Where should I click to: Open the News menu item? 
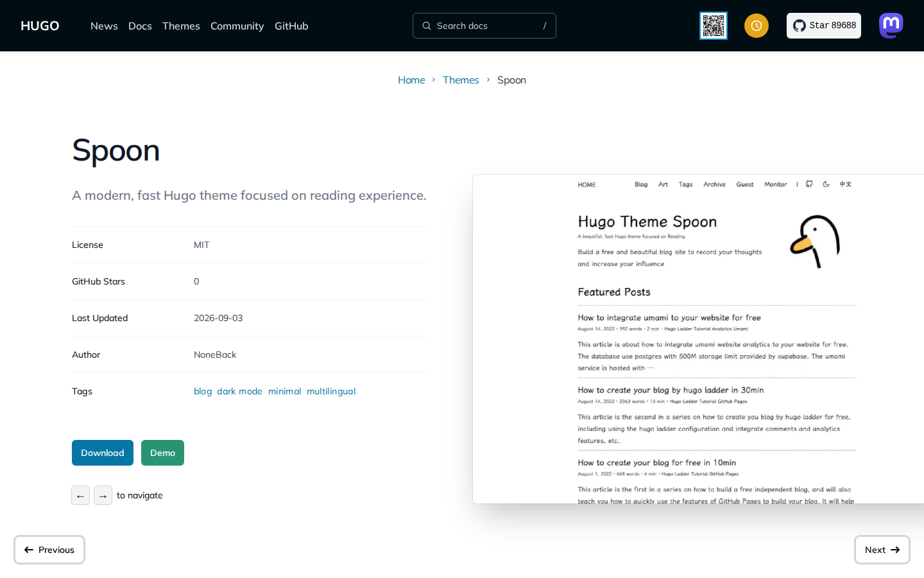pos(104,26)
